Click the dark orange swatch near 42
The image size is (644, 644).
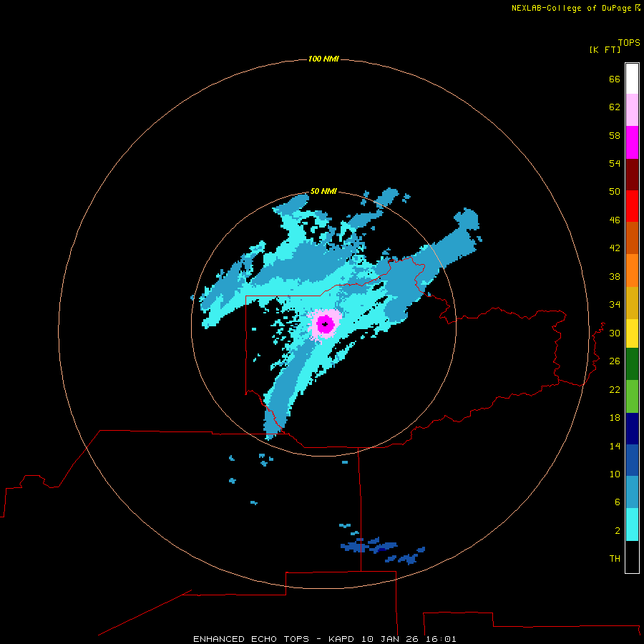coord(632,238)
